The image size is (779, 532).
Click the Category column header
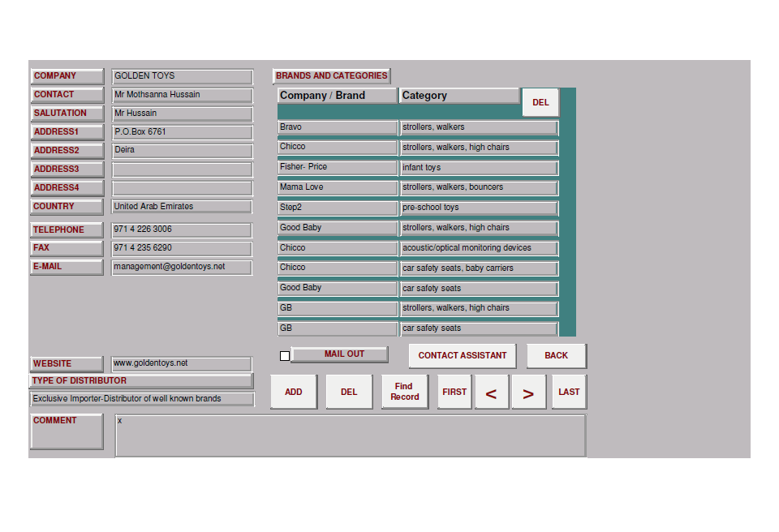point(459,96)
